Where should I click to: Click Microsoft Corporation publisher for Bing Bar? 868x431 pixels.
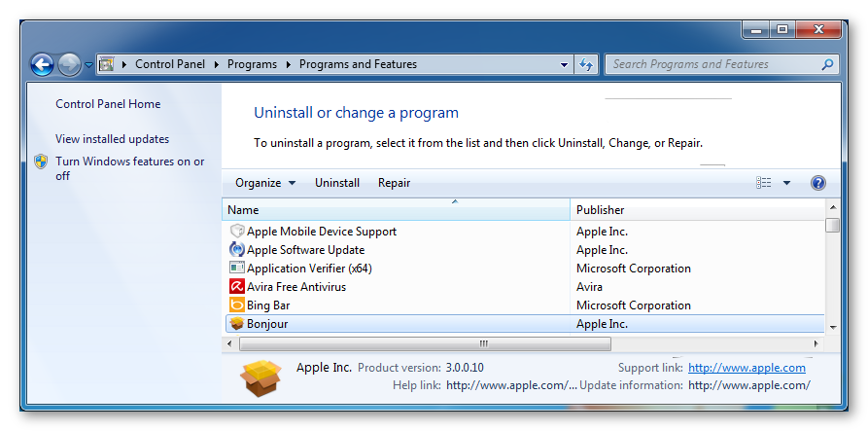[634, 305]
